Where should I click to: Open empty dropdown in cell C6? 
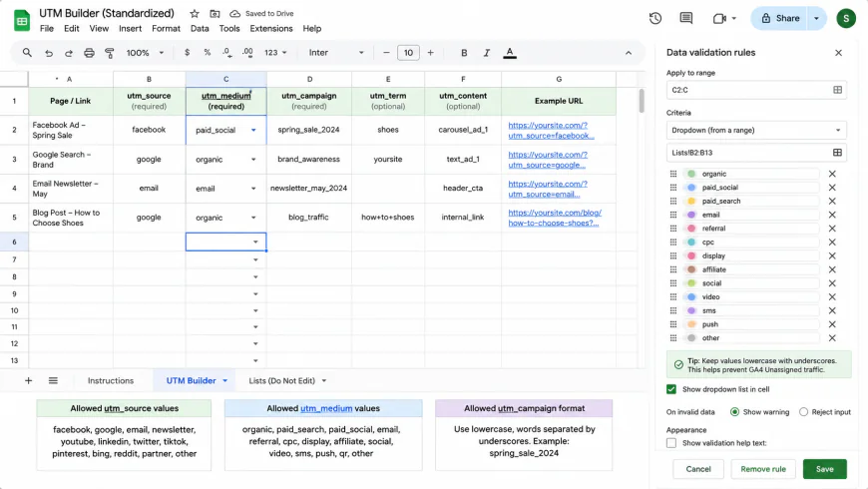(x=255, y=243)
